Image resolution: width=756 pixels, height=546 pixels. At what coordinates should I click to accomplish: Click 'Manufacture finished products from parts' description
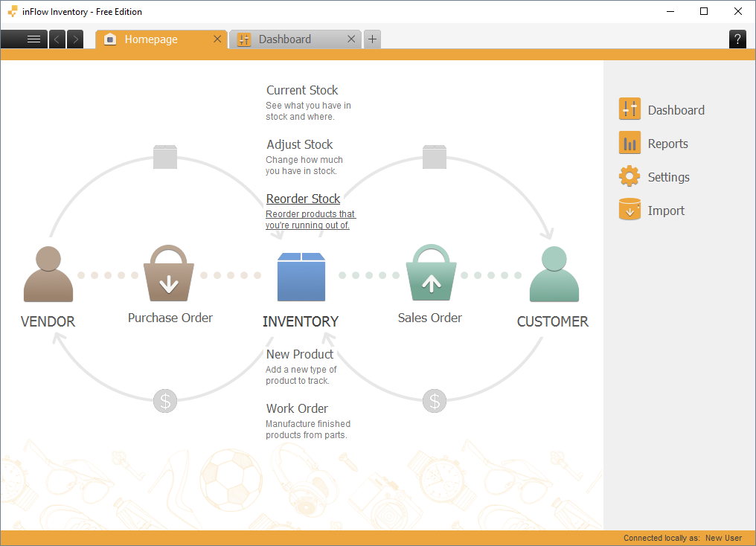308,429
